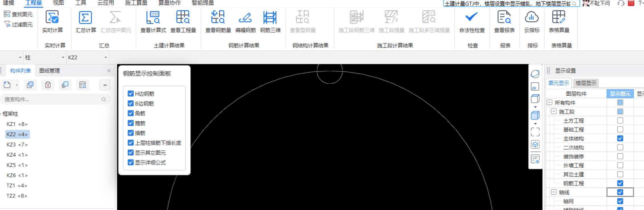The height and width of the screenshot is (210, 644).
Task: Run 汇总计算 summary calculation
Action: point(85,22)
